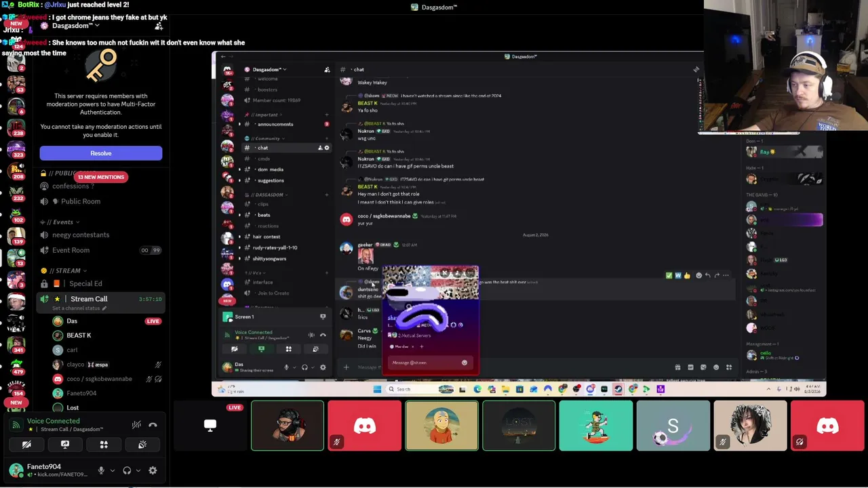Image resolution: width=868 pixels, height=488 pixels.
Task: Open User Settings gear for Faneto904
Action: (x=153, y=470)
